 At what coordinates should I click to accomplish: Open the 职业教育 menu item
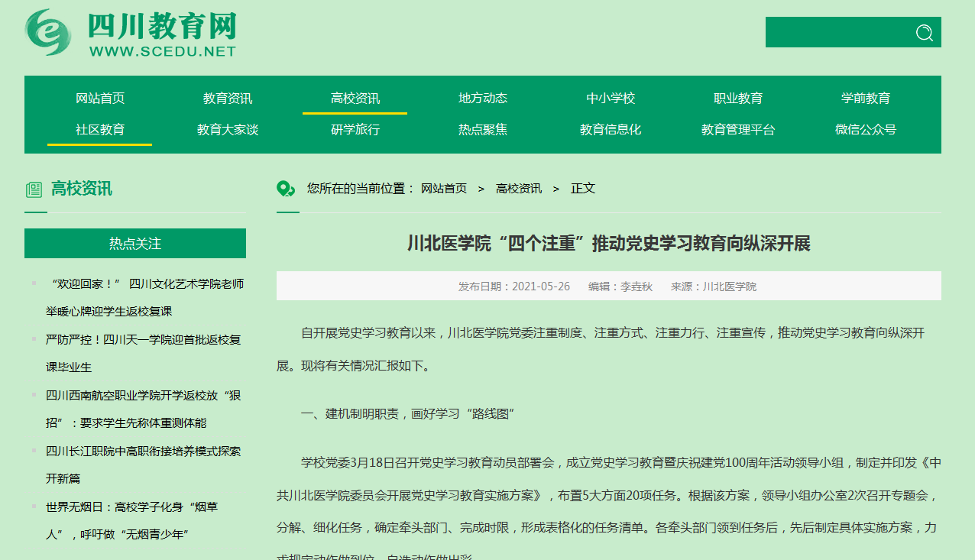[738, 98]
